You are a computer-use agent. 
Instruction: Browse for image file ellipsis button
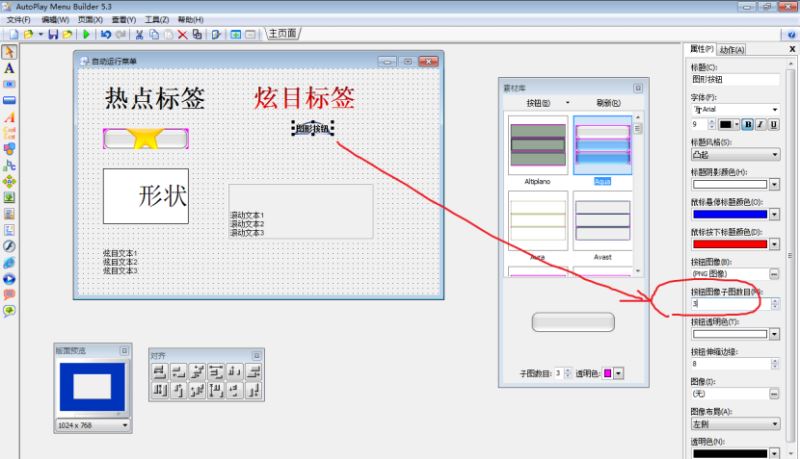[774, 394]
